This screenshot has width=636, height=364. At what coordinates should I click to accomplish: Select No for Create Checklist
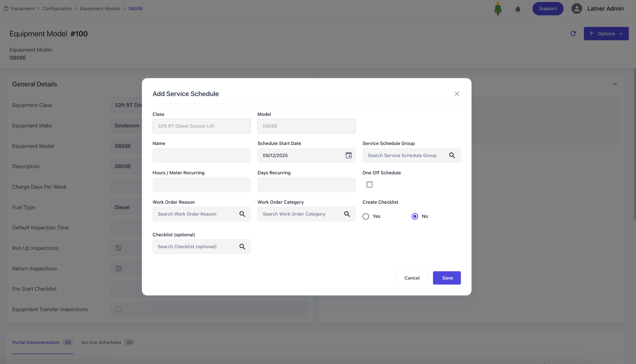(415, 216)
